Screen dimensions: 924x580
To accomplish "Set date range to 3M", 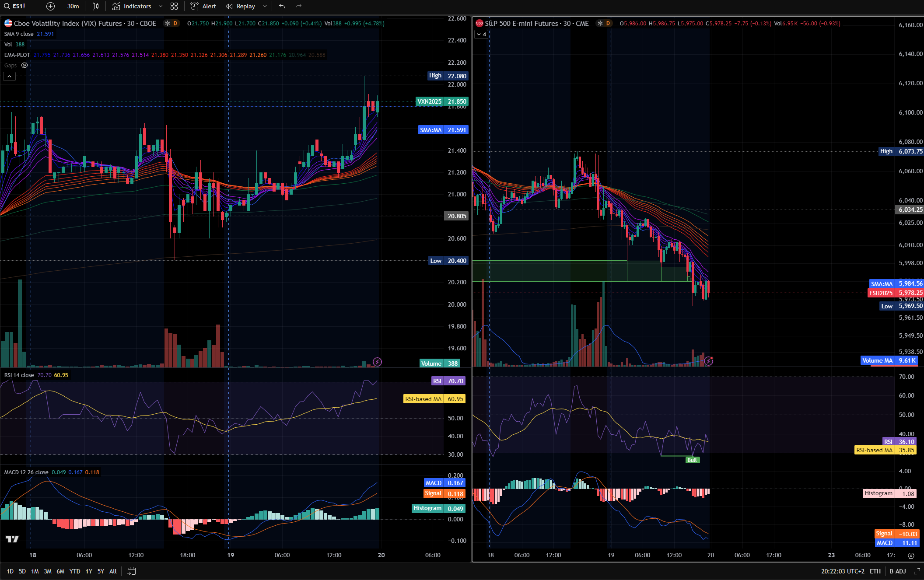I will (48, 571).
